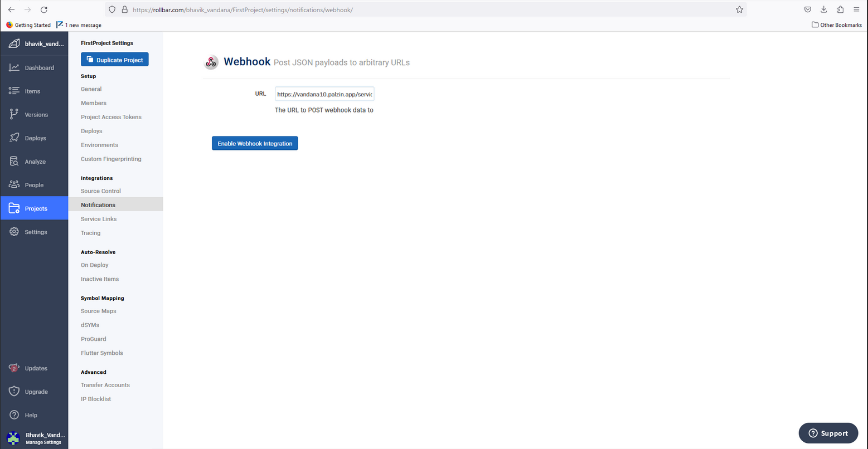The image size is (868, 449).
Task: Open Service Links settings
Action: 99,219
